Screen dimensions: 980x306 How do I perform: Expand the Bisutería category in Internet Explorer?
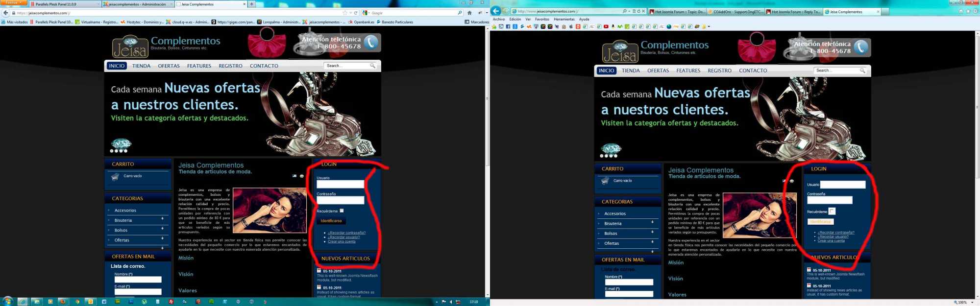pyautogui.click(x=652, y=222)
